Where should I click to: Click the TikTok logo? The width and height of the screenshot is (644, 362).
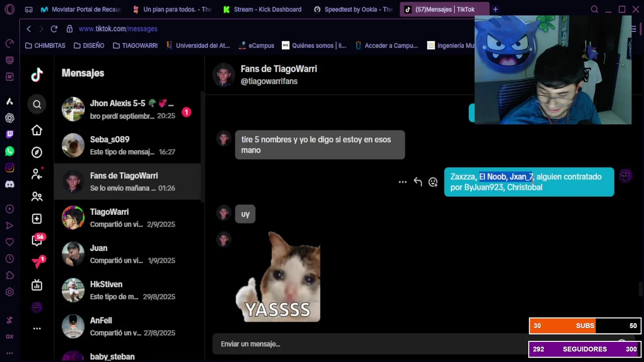[37, 75]
